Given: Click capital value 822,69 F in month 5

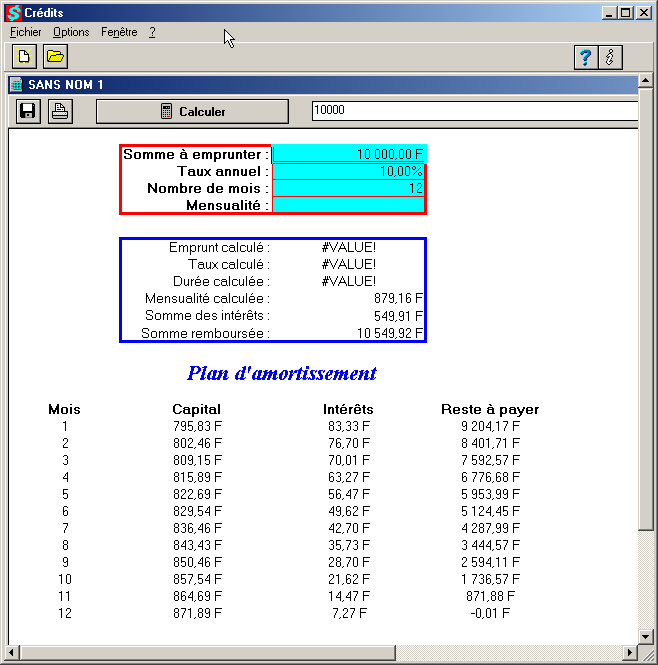Looking at the screenshot, I should coord(197,494).
